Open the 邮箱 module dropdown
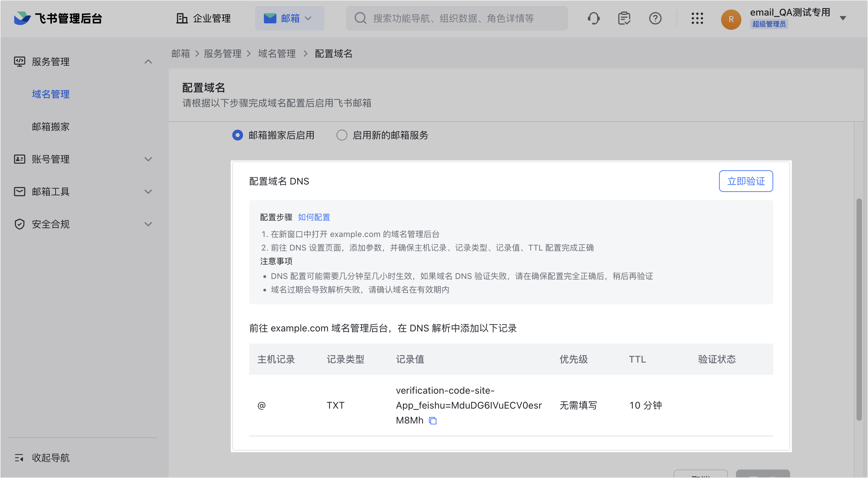This screenshot has height=478, width=868. pos(289,18)
